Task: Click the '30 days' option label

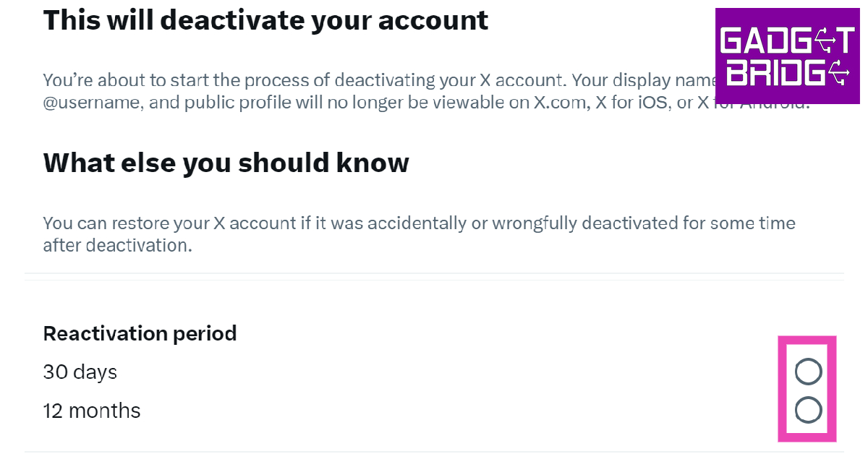Action: [x=80, y=372]
